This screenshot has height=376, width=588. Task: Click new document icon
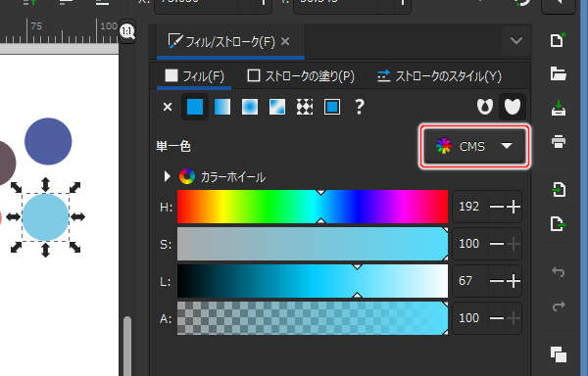(x=558, y=40)
